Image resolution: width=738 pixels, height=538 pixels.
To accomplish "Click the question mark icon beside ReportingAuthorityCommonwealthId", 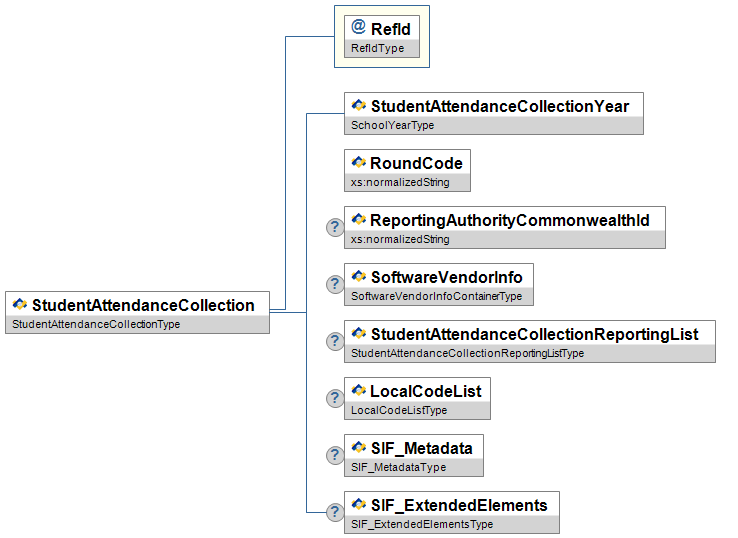I will [335, 228].
